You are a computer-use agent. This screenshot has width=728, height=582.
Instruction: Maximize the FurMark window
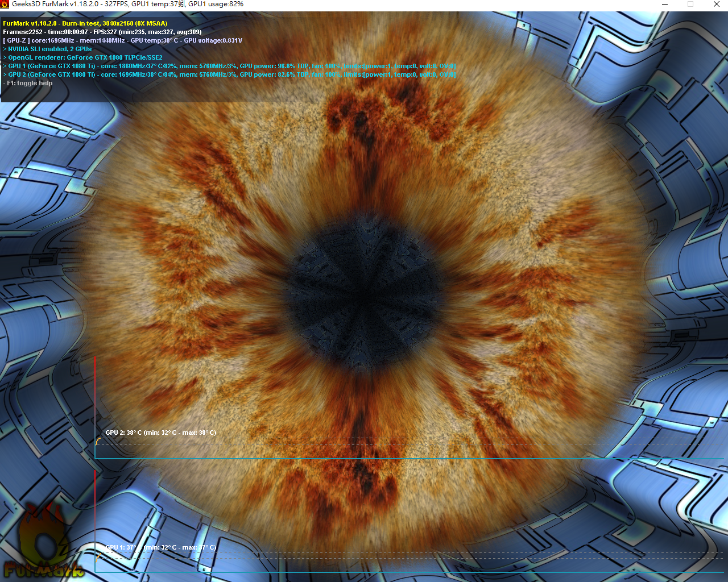point(690,4)
